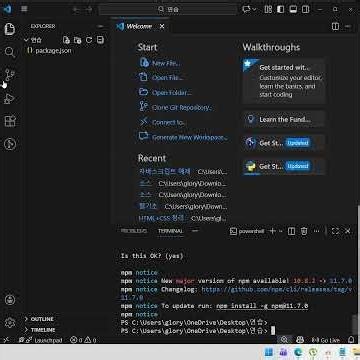Click the github.com npm changelog URL in terminal
360x360 pixels.
pyautogui.click(x=276, y=289)
